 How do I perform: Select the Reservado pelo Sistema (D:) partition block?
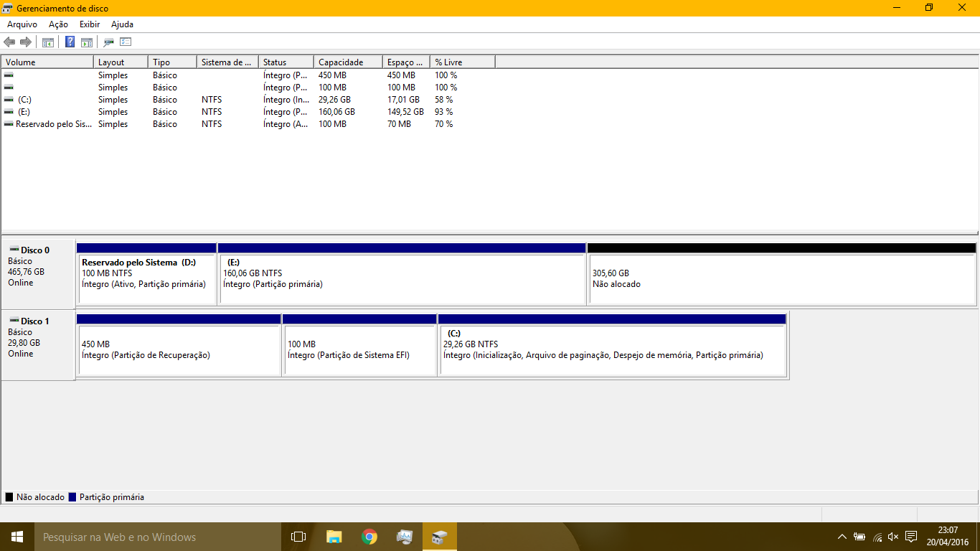[146, 274]
